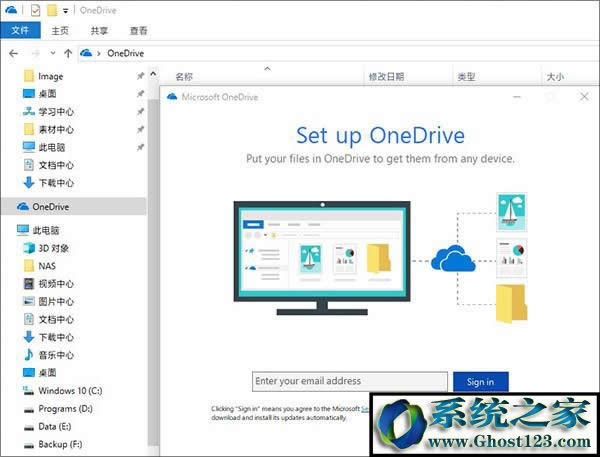The width and height of the screenshot is (600, 457).
Task: Select OneDrive in the navigation pane
Action: click(x=50, y=206)
